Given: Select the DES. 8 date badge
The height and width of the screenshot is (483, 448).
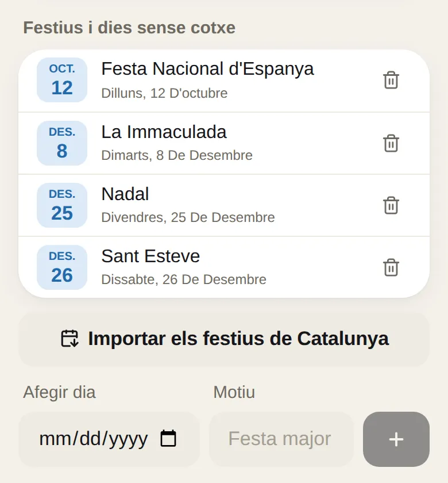Looking at the screenshot, I should (x=62, y=143).
